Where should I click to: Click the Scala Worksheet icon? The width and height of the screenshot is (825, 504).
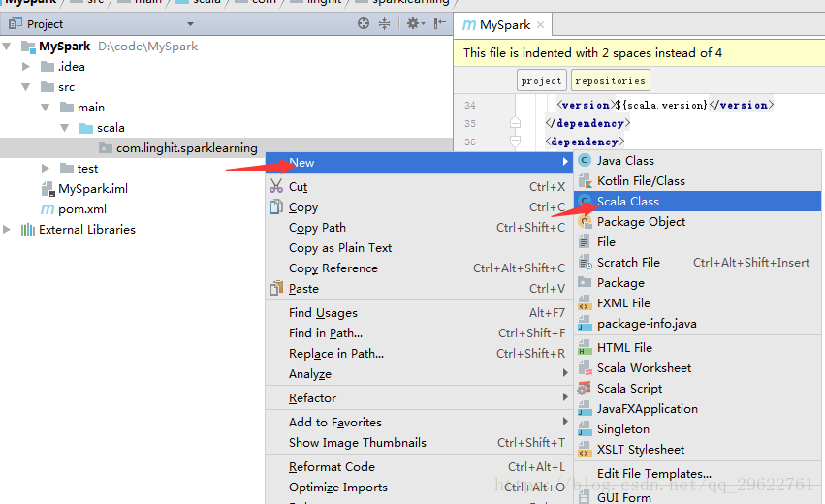586,367
